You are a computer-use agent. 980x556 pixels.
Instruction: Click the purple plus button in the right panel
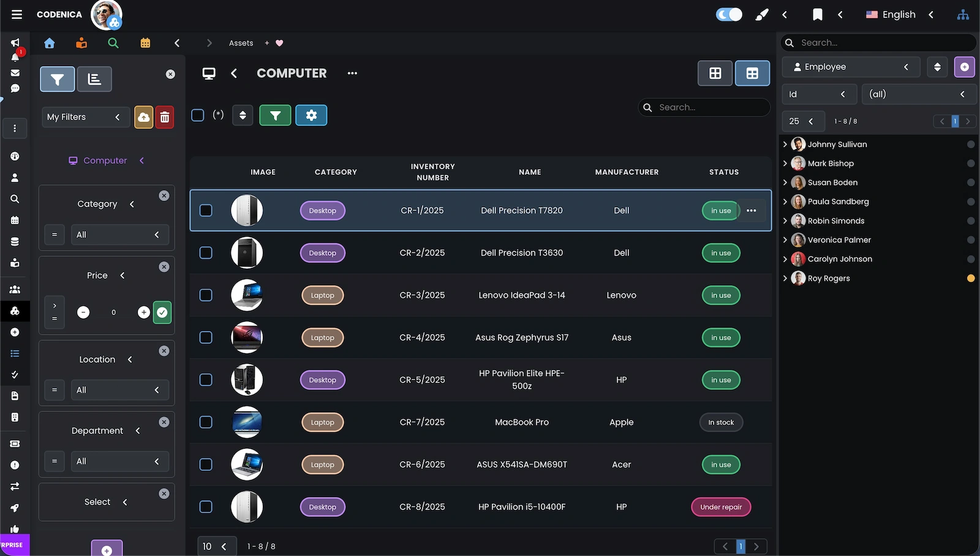tap(964, 67)
